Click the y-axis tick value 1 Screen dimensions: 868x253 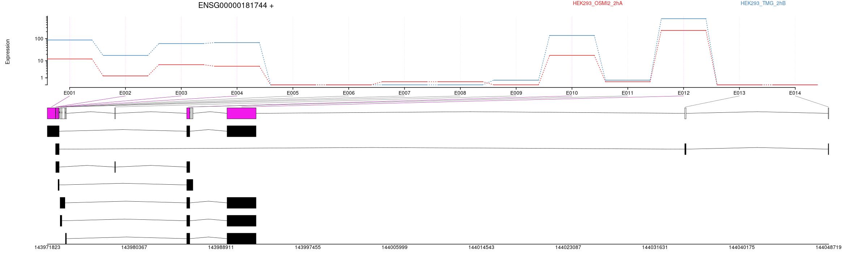pos(42,78)
